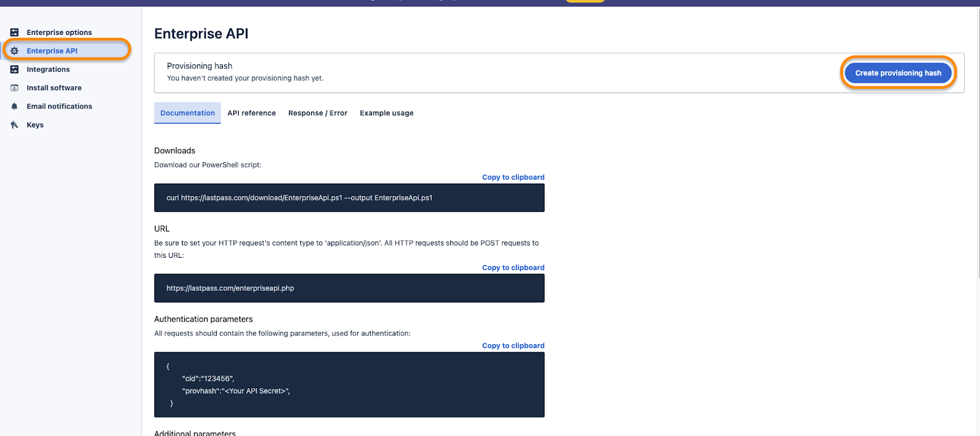Click the Install software download icon
The height and width of the screenshot is (436, 980).
point(14,88)
